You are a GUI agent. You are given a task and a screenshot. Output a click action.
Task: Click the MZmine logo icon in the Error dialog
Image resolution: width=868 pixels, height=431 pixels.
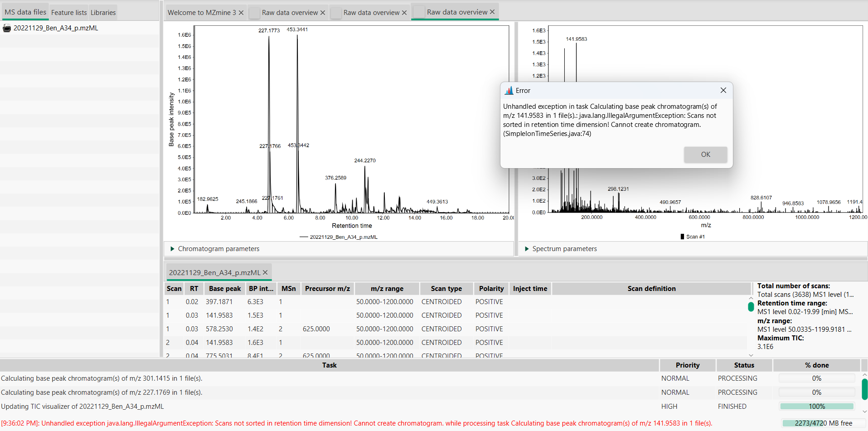(x=509, y=90)
